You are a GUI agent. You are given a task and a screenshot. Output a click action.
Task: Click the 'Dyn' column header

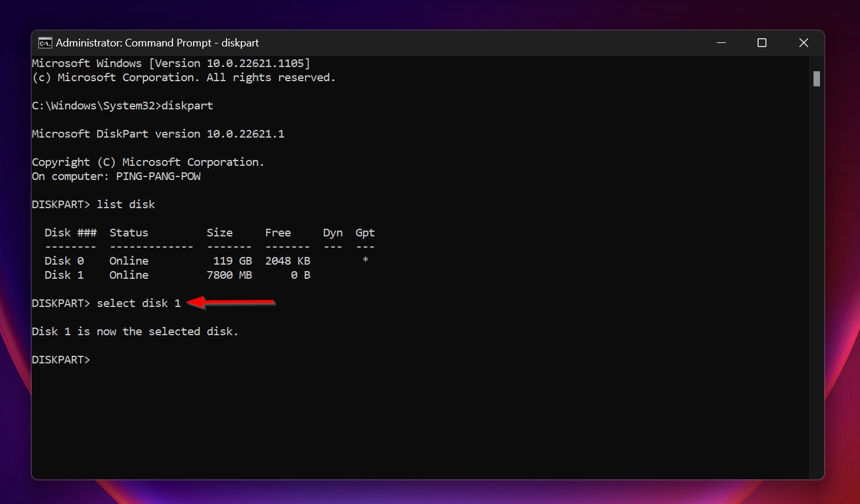point(333,233)
